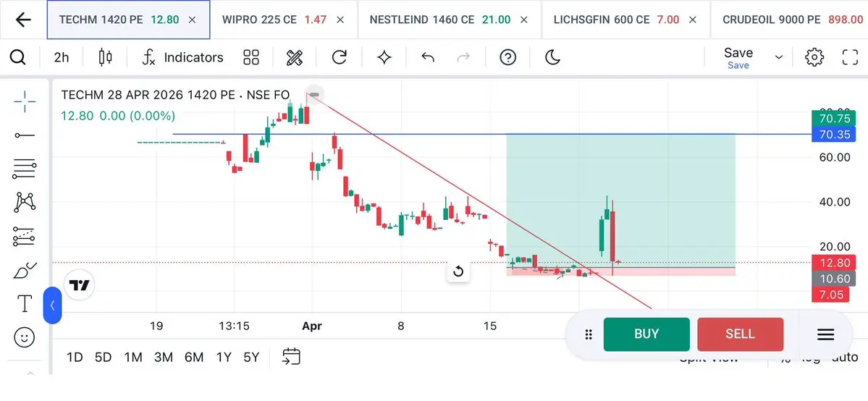Click the TradingView logo badge
The width and height of the screenshot is (868, 401).
[79, 285]
